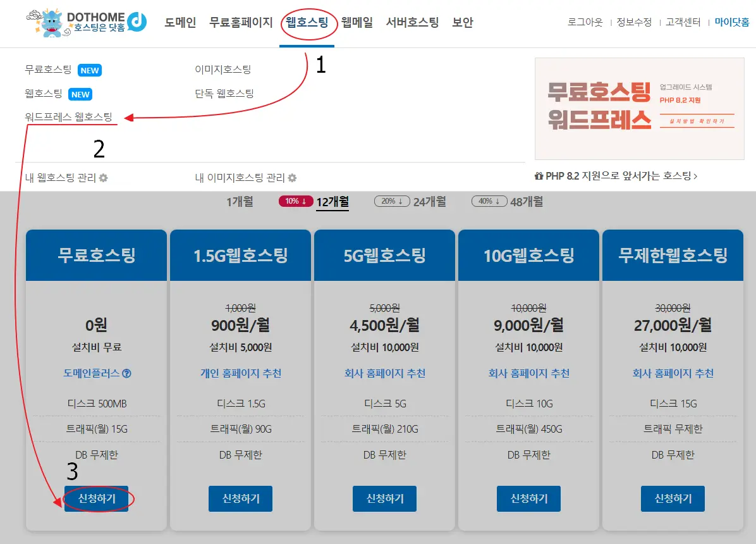Click 신청하기 under 10G웹호스팅 plan
Viewport: 756px width, 544px height.
click(x=529, y=498)
